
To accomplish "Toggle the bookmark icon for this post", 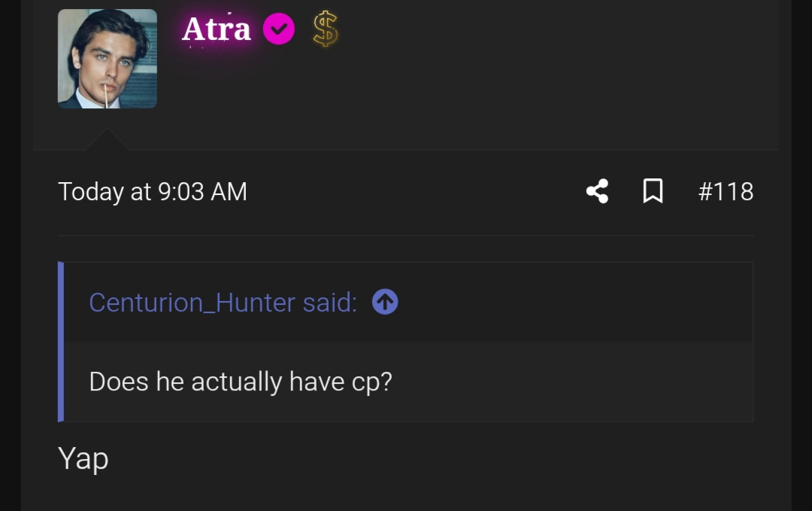I will click(653, 191).
